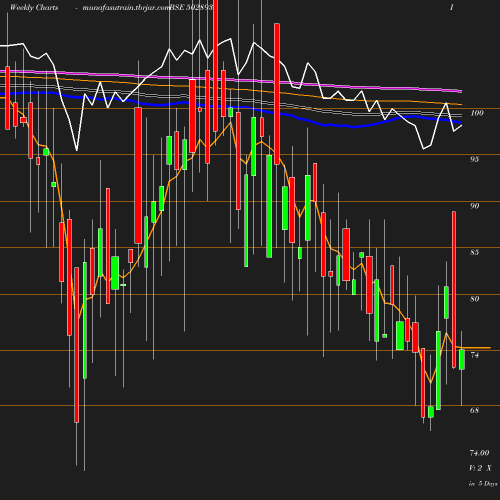Click the 85 price axis label
The width and height of the screenshot is (500, 500).
click(x=475, y=252)
